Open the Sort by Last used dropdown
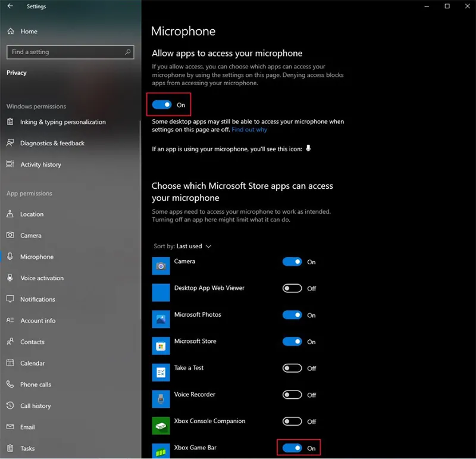This screenshot has width=476, height=459. pyautogui.click(x=183, y=246)
